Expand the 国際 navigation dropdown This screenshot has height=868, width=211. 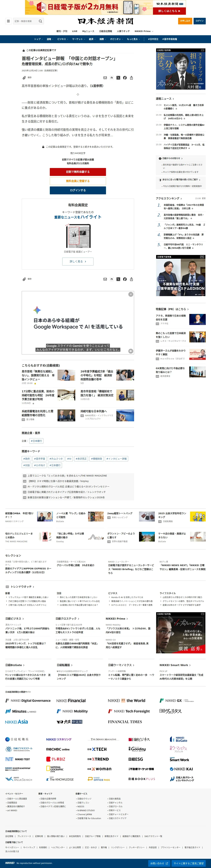tap(103, 39)
